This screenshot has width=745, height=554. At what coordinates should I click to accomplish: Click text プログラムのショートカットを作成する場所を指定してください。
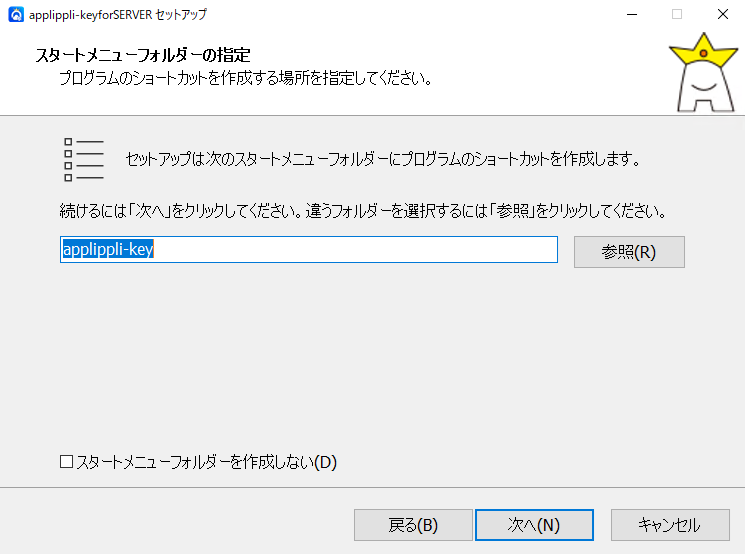[246, 78]
